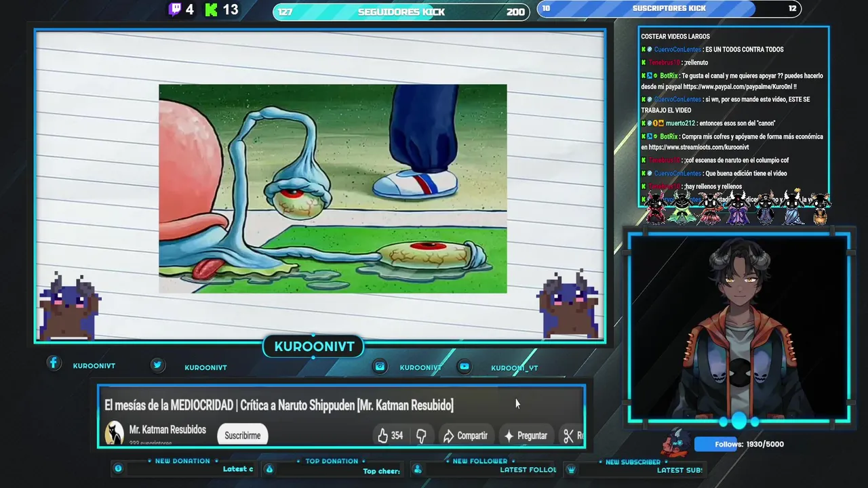Image resolution: width=868 pixels, height=488 pixels.
Task: Click the Twitch viewer count 4
Action: coord(189,9)
